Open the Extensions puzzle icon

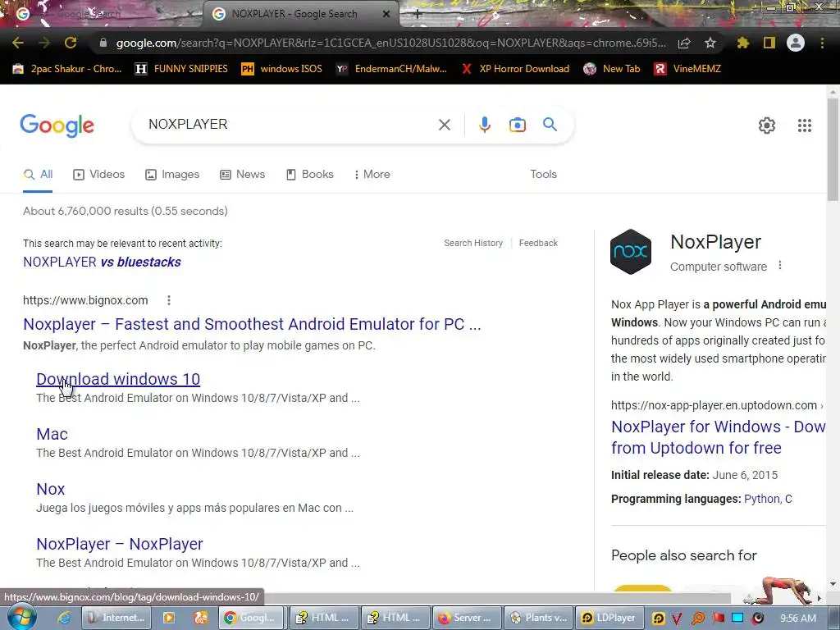(742, 43)
